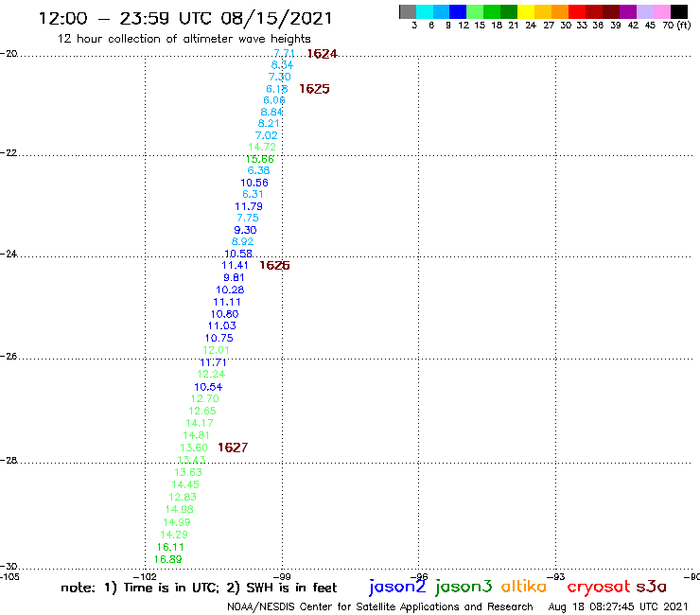
Task: Click the 14.45 wave height value
Action: pos(185,484)
